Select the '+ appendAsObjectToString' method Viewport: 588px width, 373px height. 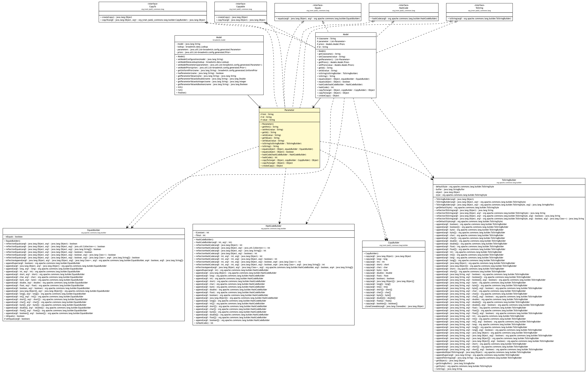(483, 352)
